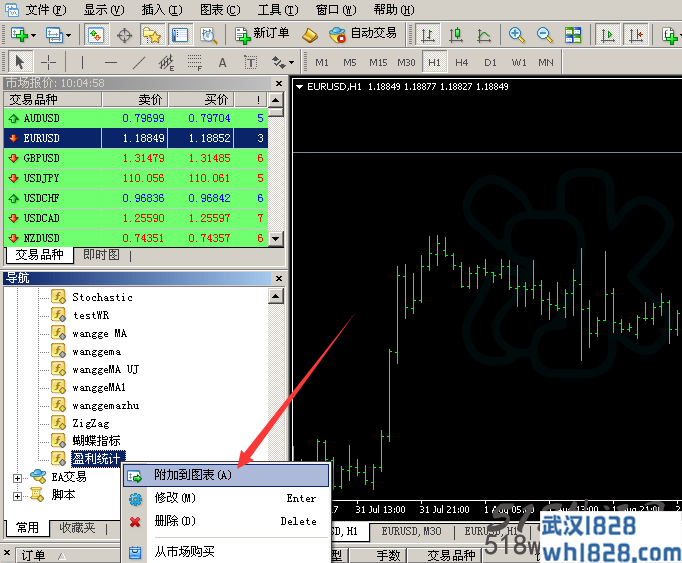Click the zoom out magnifier icon
The image size is (682, 563).
click(544, 35)
